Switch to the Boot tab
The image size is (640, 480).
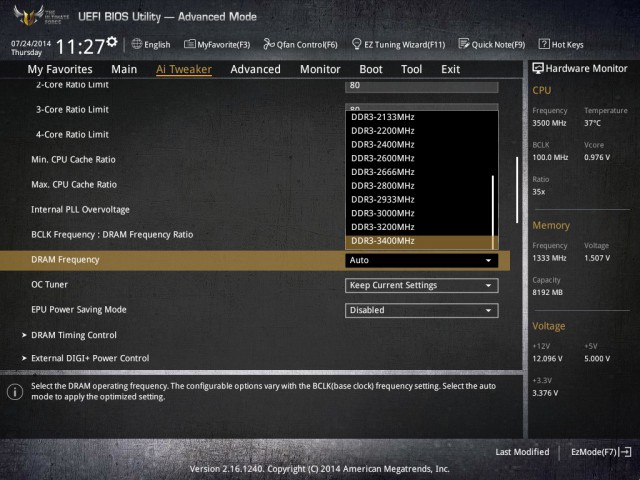(x=371, y=69)
